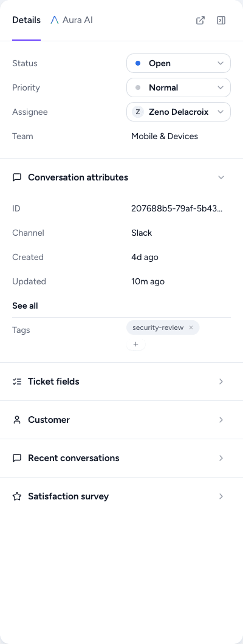Expand the Customer section chevron
Viewport: 243px width, 644px height.
[x=221, y=420]
